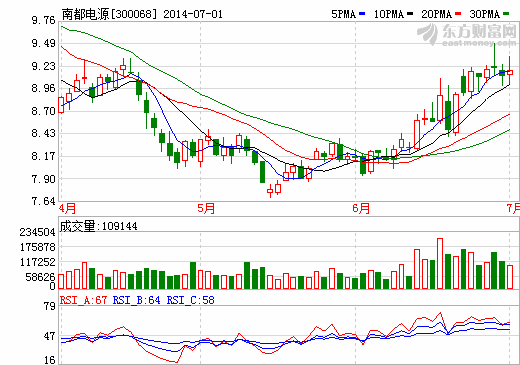Image resolution: width=520 pixels, height=365 pixels.
Task: Click the 20PMA legend label
Action: point(436,14)
